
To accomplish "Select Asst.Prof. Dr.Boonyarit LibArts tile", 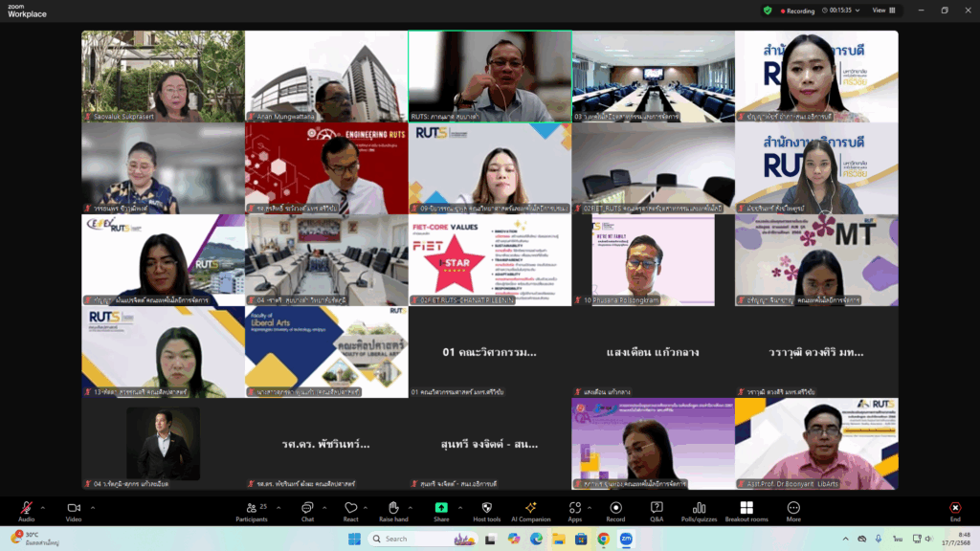I will pos(817,444).
